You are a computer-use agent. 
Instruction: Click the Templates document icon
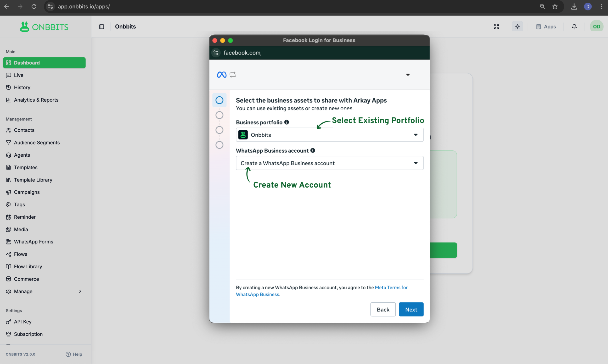[9, 167]
